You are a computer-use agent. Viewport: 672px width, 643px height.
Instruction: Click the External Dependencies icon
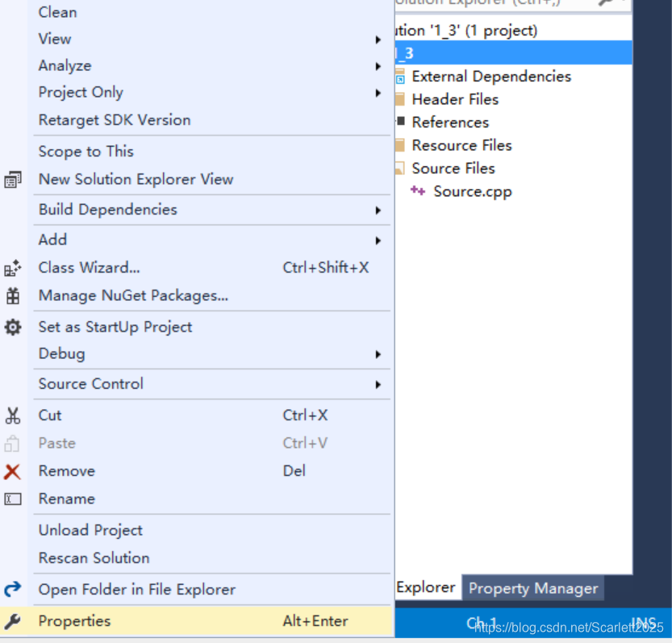(399, 76)
